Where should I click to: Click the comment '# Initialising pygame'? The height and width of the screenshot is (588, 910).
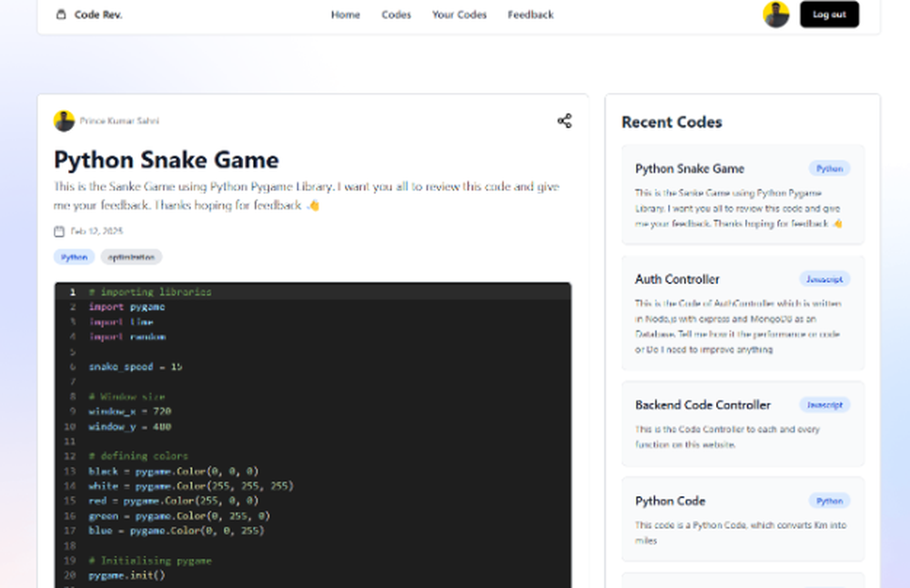(x=150, y=561)
